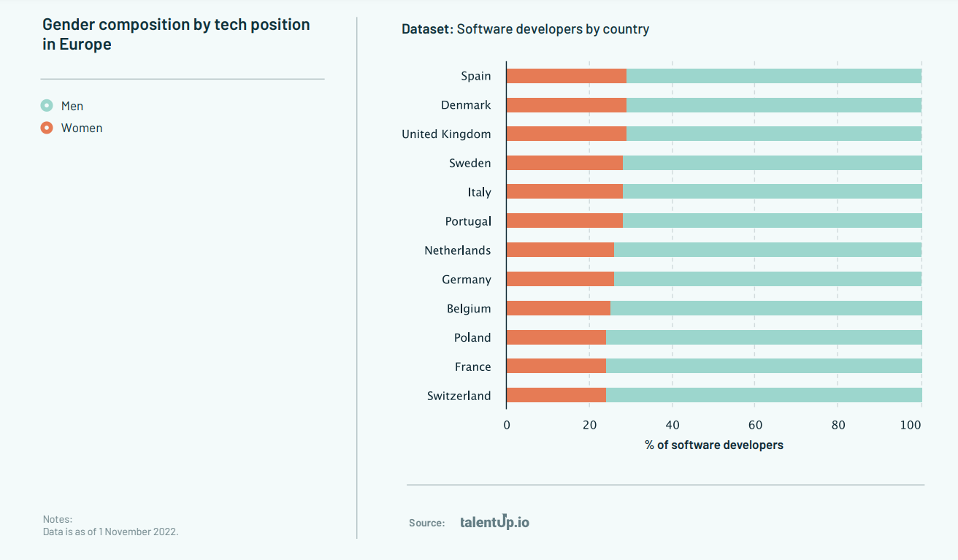Click the 'Notes:' label
Viewport: 958px width, 560px height.
[x=57, y=519]
